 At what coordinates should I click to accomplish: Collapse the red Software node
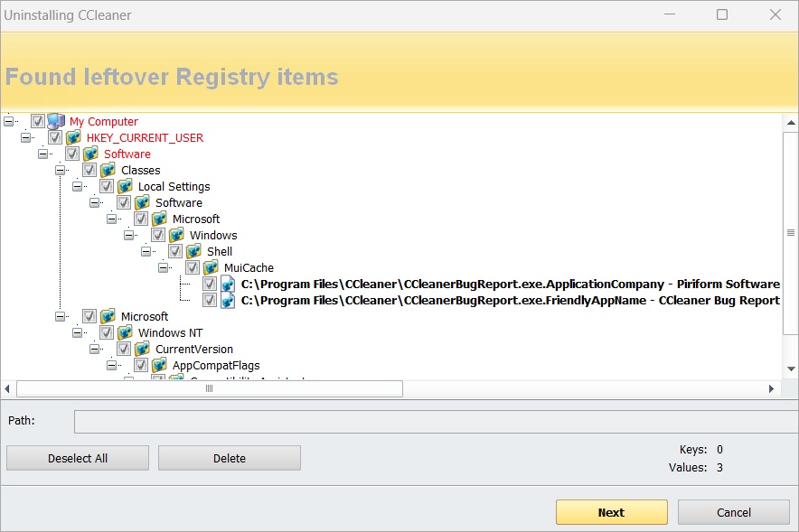click(x=42, y=154)
